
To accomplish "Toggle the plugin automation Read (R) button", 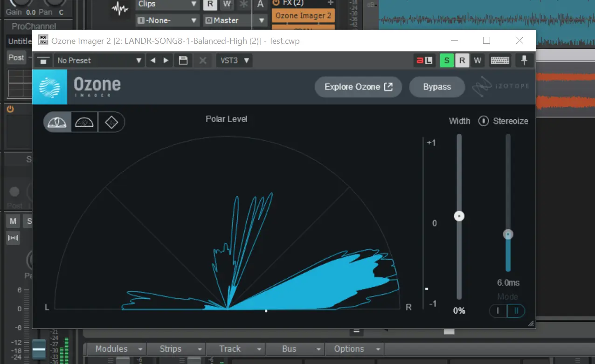I will coord(462,61).
